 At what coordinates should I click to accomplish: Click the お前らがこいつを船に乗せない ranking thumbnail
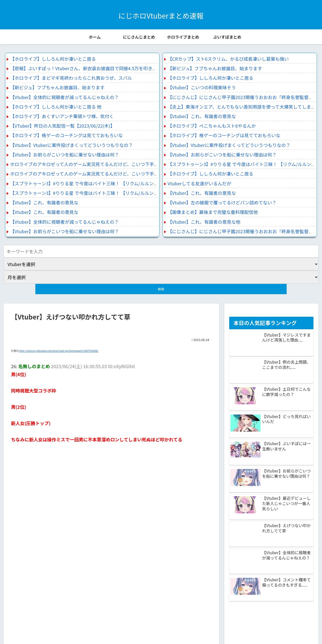tap(245, 477)
